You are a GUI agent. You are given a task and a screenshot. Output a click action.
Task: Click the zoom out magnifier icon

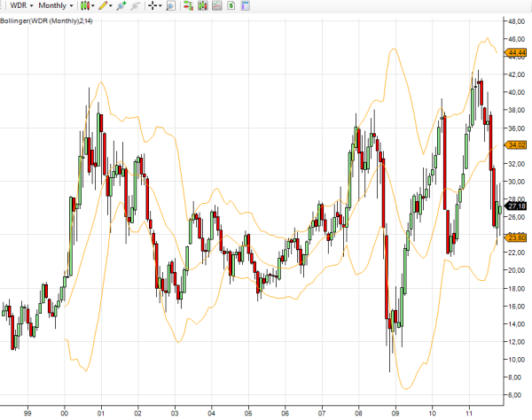(x=136, y=5)
